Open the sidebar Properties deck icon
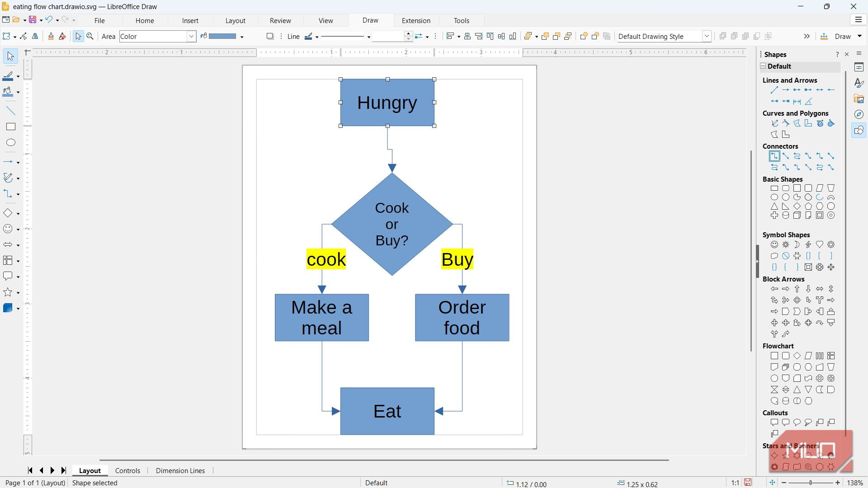The width and height of the screenshot is (868, 488). [x=859, y=67]
